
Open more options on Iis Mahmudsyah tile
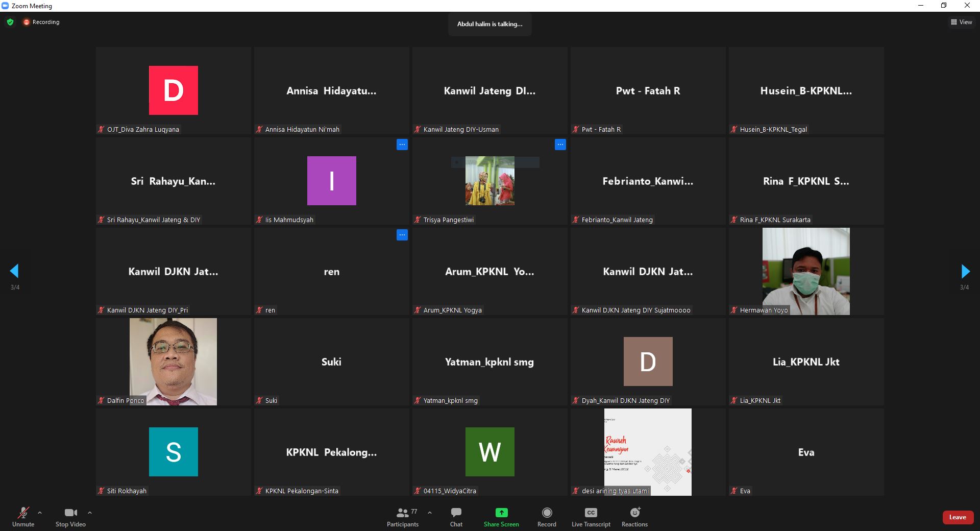(402, 144)
